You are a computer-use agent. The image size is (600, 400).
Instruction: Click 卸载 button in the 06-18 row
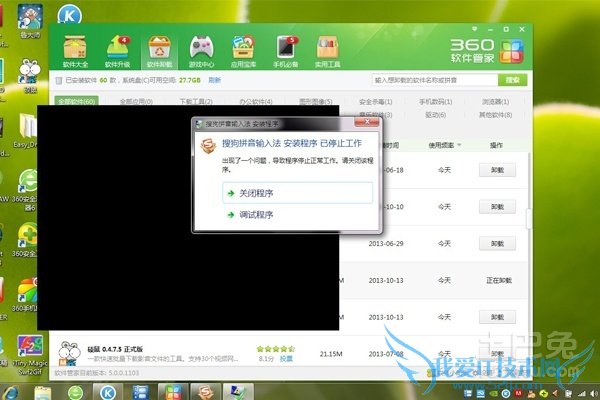(497, 170)
